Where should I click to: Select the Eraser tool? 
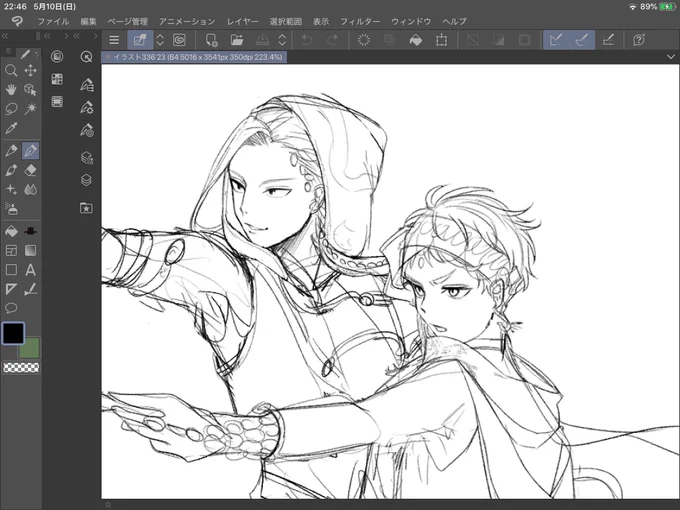(30, 170)
